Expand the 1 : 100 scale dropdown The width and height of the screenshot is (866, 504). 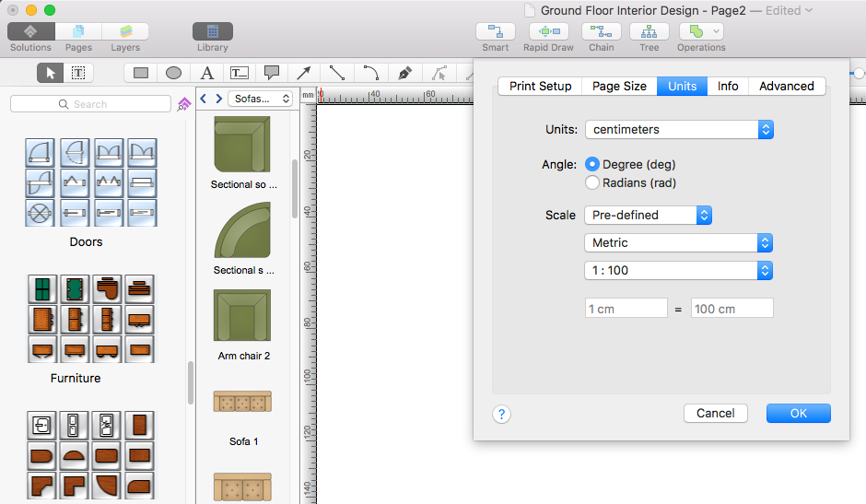(679, 271)
